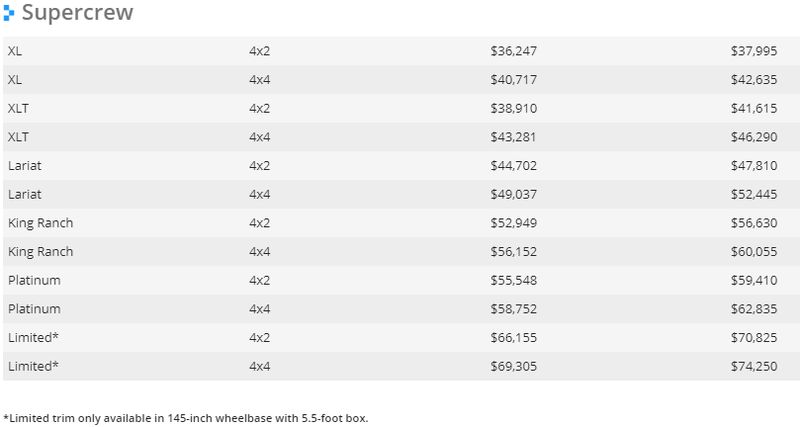This screenshot has width=800, height=427.
Task: Click the Limited trim wheelbase footnote
Action: click(x=185, y=418)
